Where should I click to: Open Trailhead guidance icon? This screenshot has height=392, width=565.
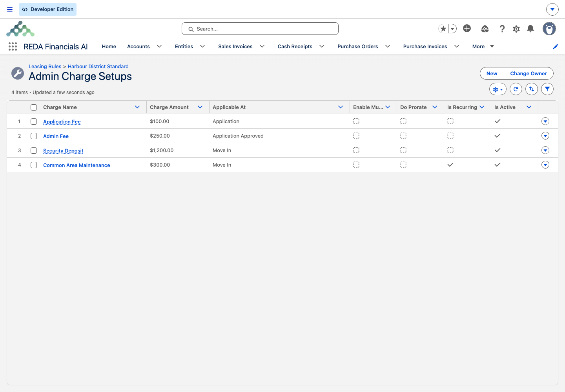pyautogui.click(x=485, y=29)
